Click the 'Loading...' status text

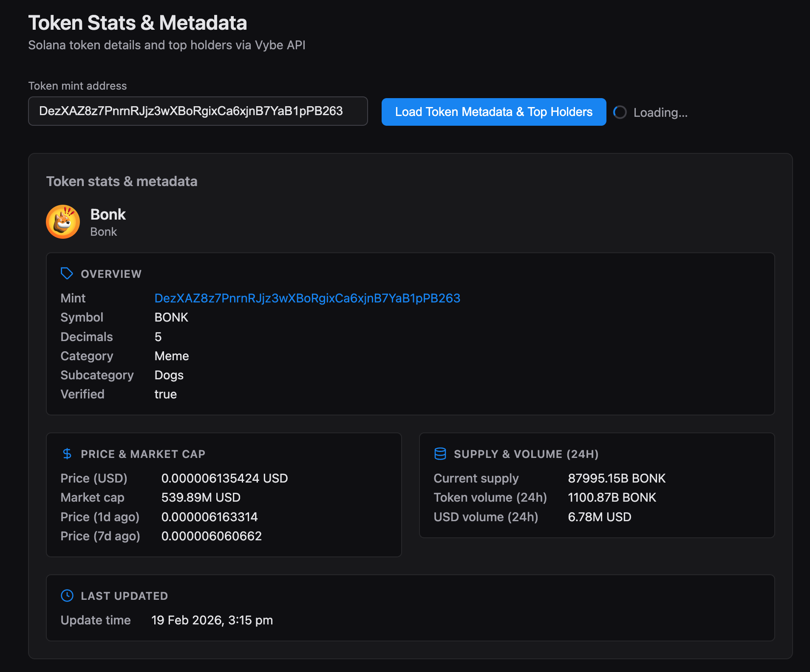tap(660, 113)
